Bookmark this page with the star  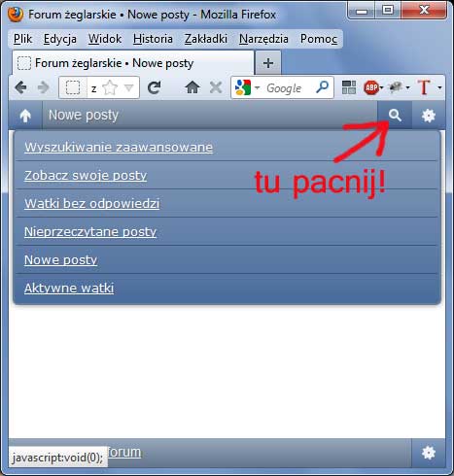pos(110,87)
